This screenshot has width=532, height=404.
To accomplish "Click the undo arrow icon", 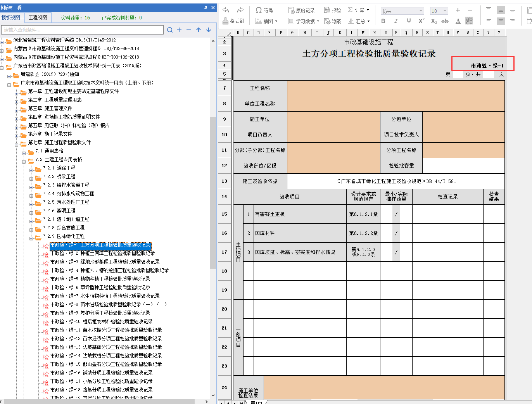I will coord(226,10).
